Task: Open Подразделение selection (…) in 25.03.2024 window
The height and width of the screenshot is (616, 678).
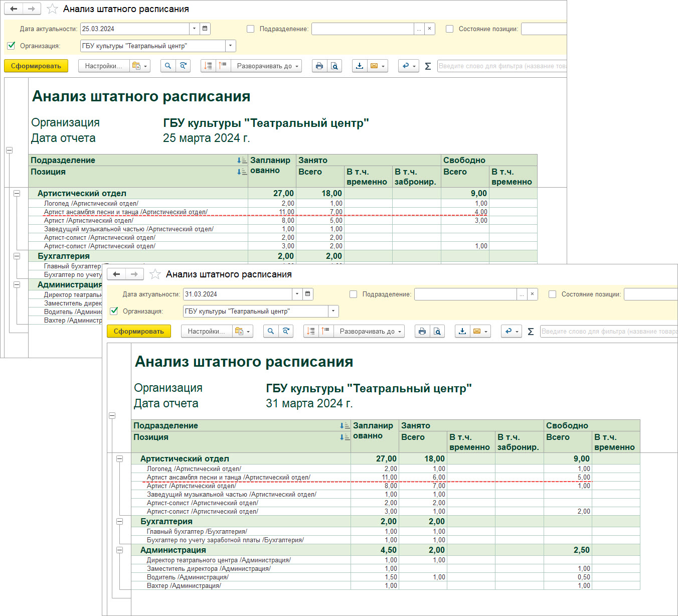Action: click(419, 29)
